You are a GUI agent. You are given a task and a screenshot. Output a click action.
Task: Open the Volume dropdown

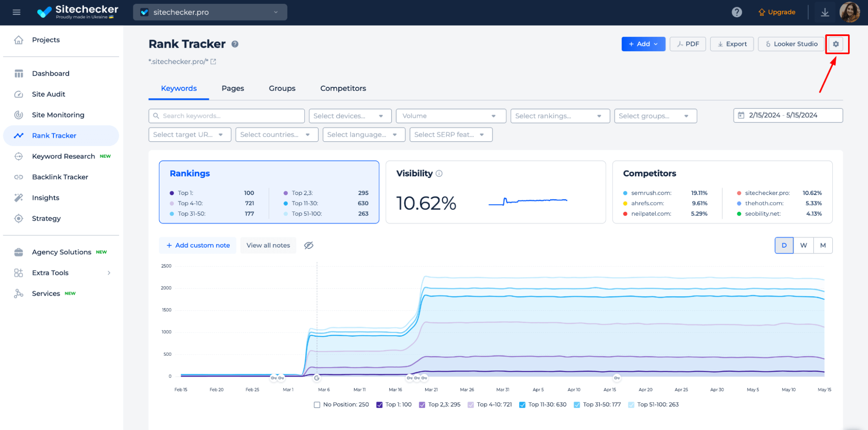[x=451, y=116]
